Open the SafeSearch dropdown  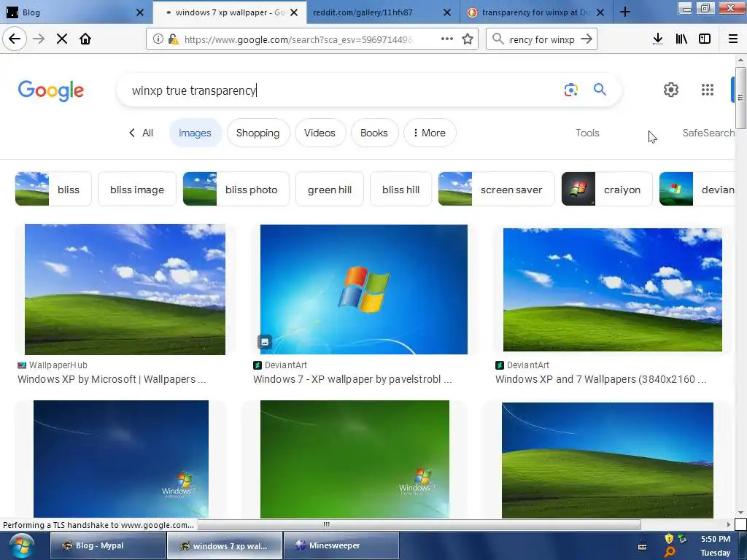click(x=708, y=133)
